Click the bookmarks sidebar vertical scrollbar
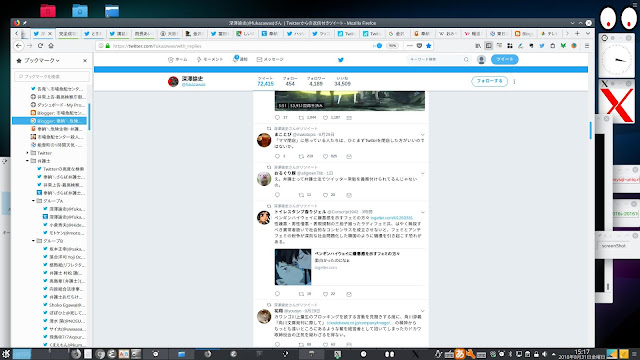Image resolution: width=640 pixels, height=360 pixels. click(x=89, y=117)
